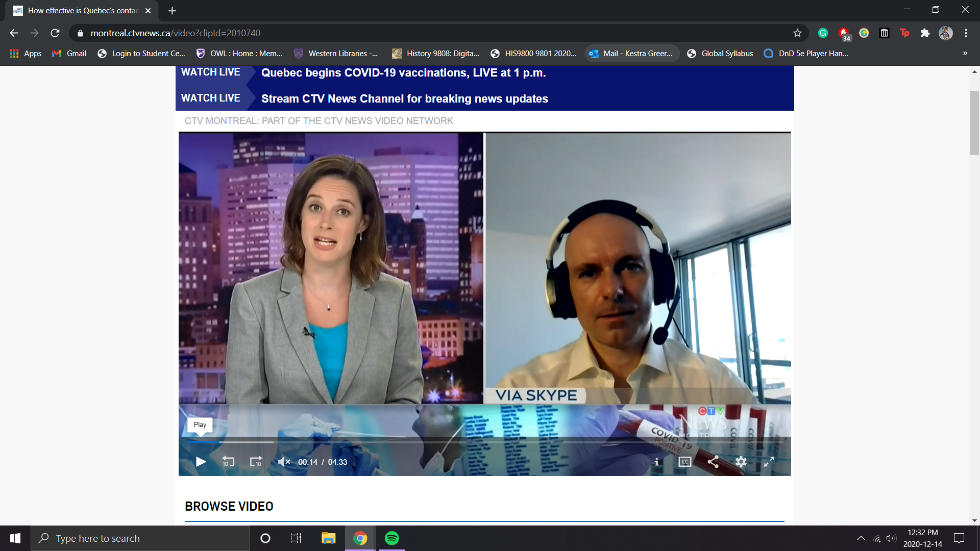Toggle closed captions on video
The height and width of the screenshot is (551, 980).
(x=684, y=462)
